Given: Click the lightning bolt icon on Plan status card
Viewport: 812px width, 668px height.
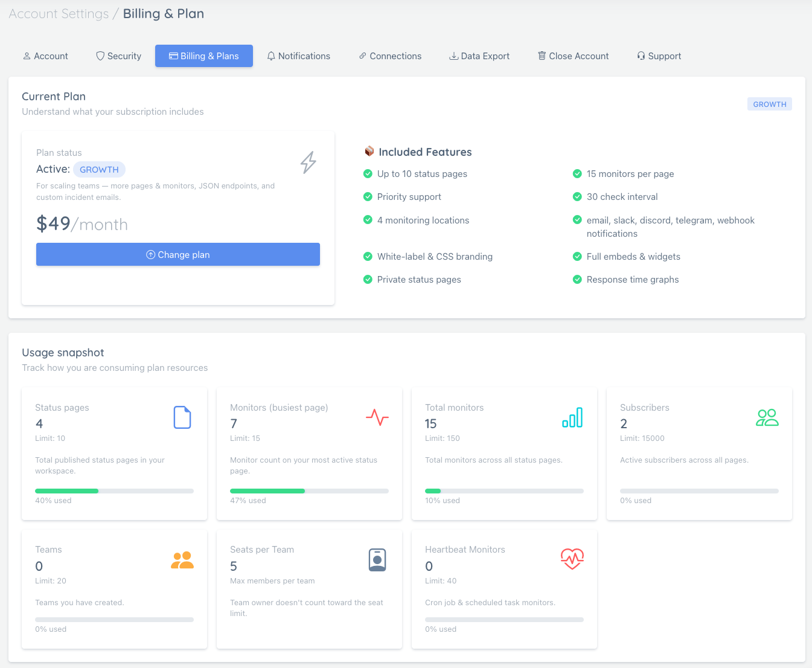Looking at the screenshot, I should 308,162.
